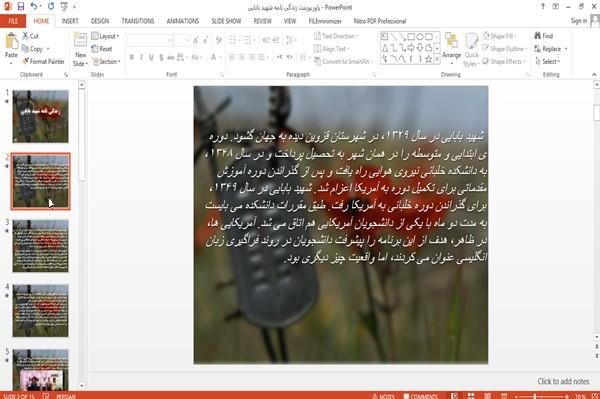Toggle Italic formatting button
This screenshot has width=600, height=399.
(142, 57)
